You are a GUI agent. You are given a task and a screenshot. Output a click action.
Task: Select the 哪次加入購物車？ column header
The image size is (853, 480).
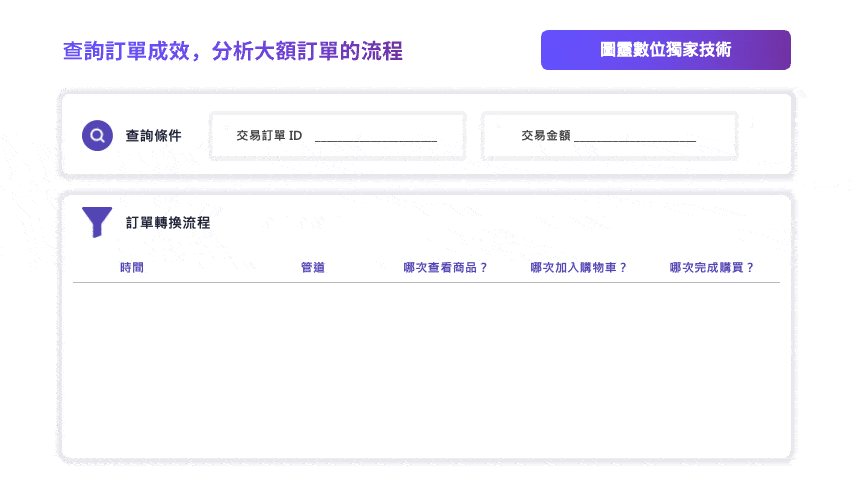click(579, 267)
